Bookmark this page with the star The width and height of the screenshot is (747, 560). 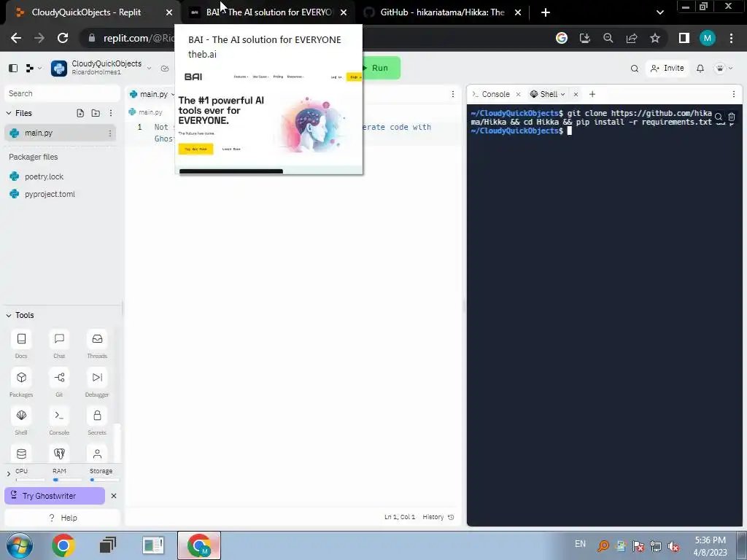[655, 38]
